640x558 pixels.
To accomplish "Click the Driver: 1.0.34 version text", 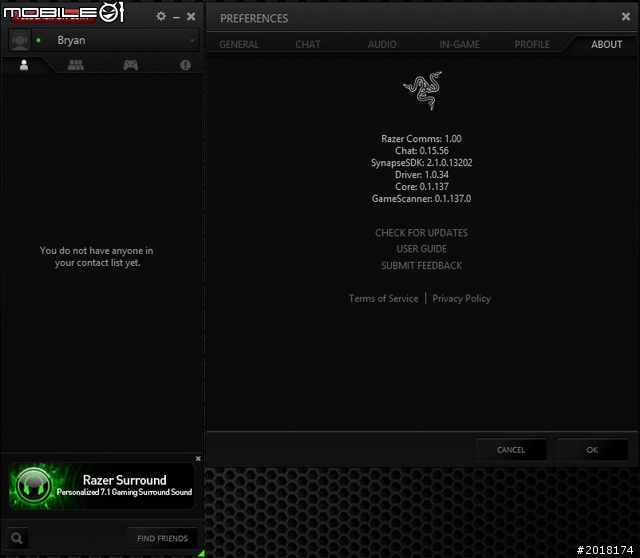I will (x=422, y=175).
